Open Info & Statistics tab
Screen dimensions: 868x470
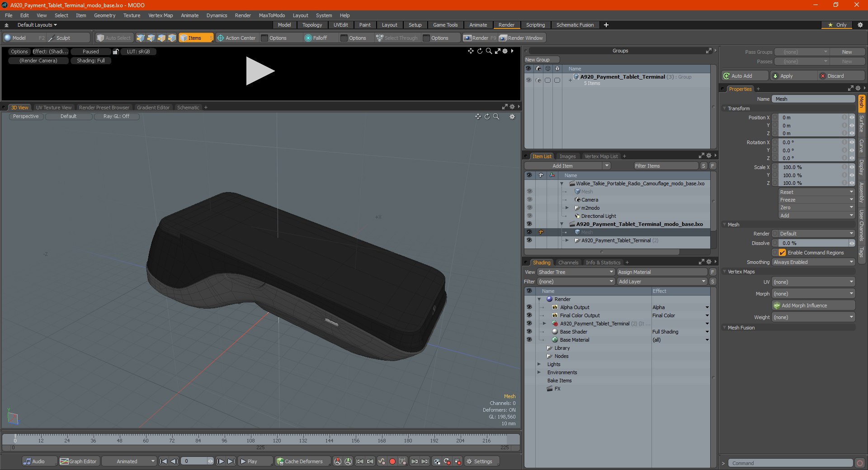(x=603, y=263)
